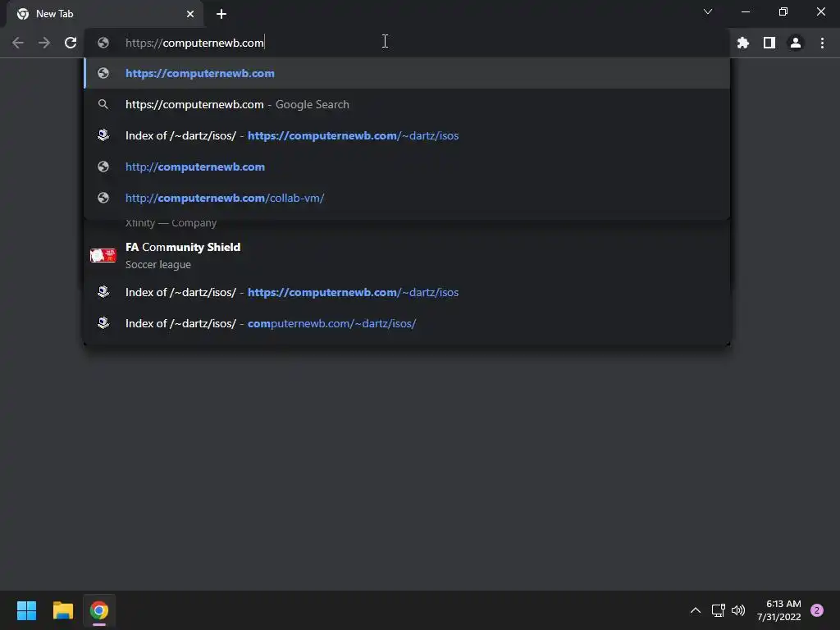Viewport: 840px width, 630px height.
Task: Open the network tray icon
Action: click(718, 610)
